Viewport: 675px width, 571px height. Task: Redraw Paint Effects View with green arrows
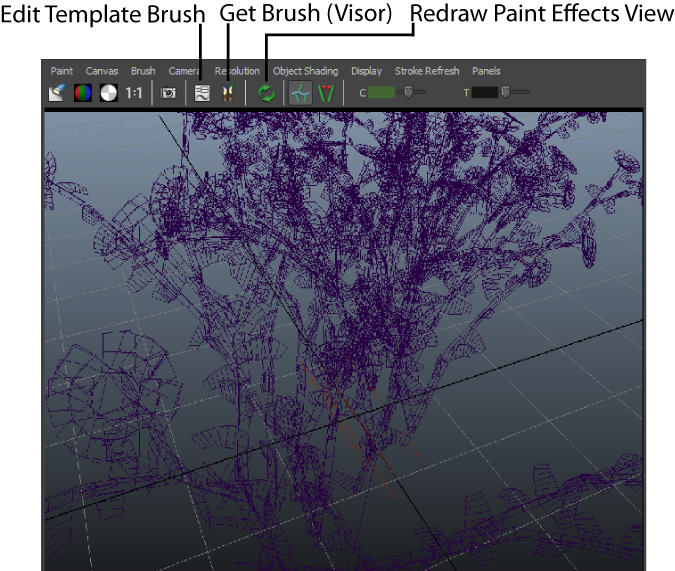pos(266,93)
